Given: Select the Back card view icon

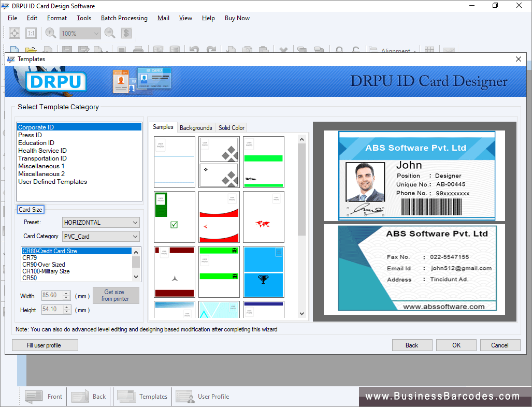Looking at the screenshot, I should [79, 396].
